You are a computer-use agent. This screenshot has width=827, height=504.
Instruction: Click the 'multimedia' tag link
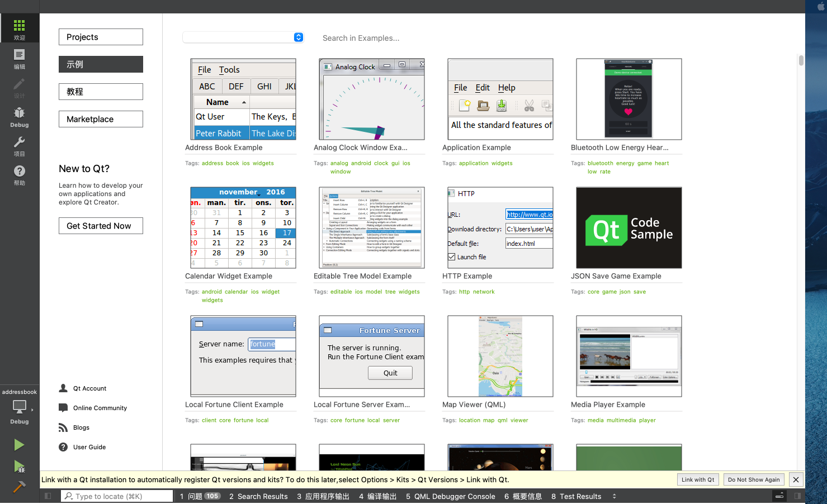pyautogui.click(x=621, y=420)
